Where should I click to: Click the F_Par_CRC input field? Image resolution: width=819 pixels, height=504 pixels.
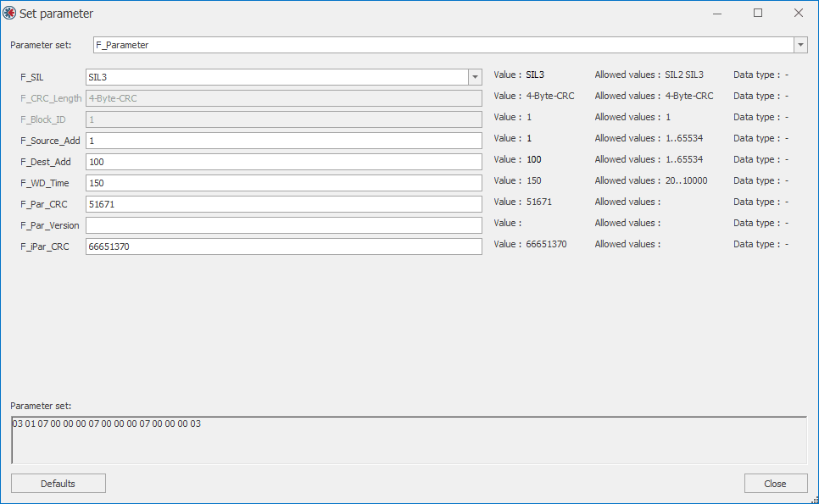pyautogui.click(x=284, y=204)
